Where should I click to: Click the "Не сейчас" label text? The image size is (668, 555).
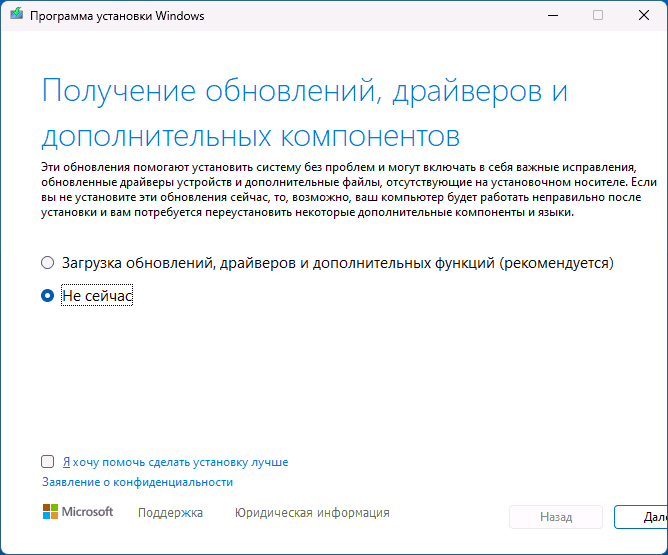coord(97,296)
